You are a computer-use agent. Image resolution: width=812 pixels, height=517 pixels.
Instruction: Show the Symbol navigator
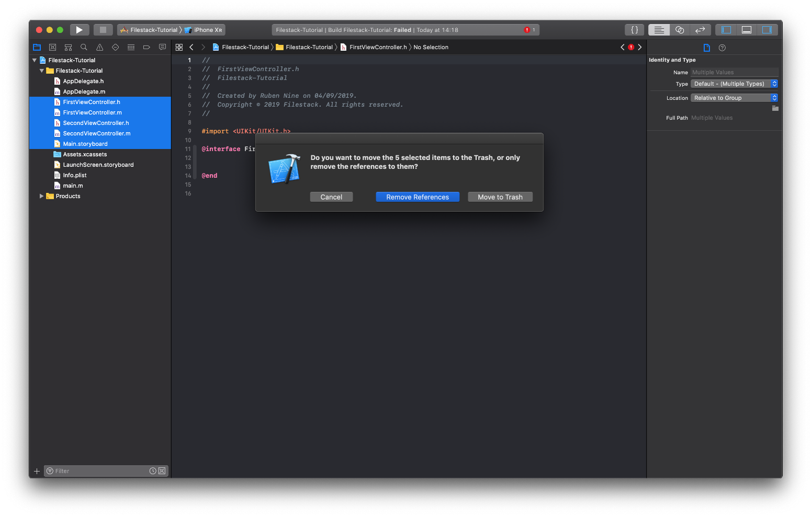(68, 47)
